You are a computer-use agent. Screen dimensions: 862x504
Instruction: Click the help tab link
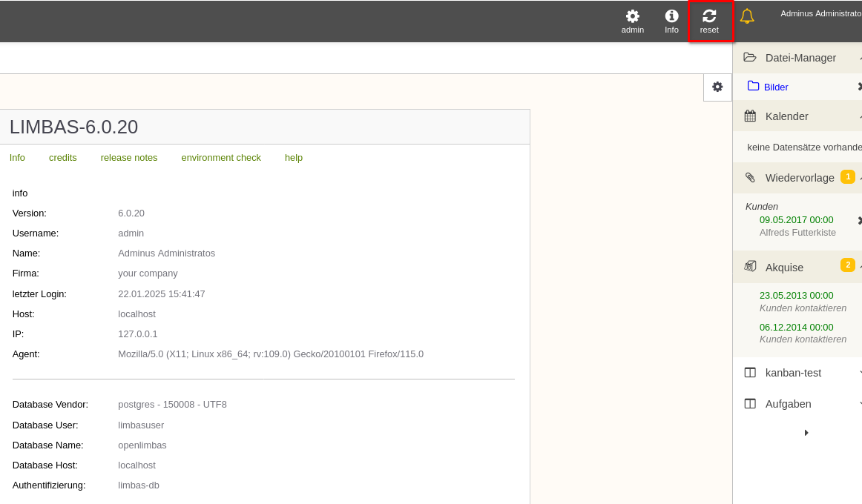click(294, 158)
